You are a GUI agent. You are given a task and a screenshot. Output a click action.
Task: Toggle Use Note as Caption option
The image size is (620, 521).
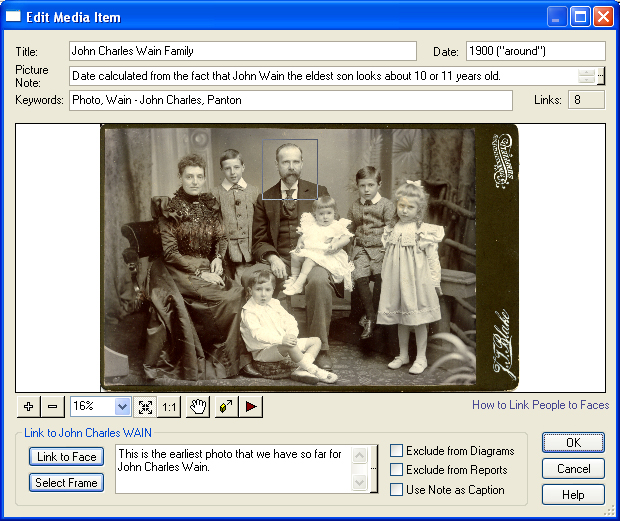pos(397,490)
